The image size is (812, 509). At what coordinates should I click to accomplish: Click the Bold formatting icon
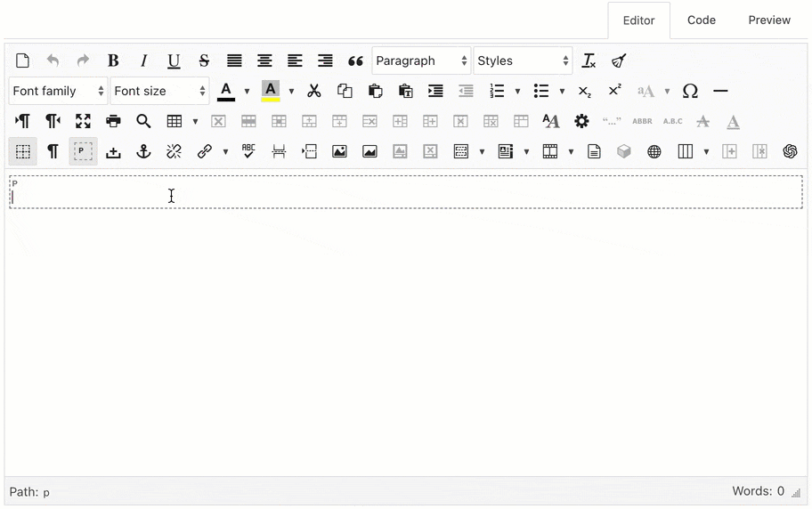point(113,61)
